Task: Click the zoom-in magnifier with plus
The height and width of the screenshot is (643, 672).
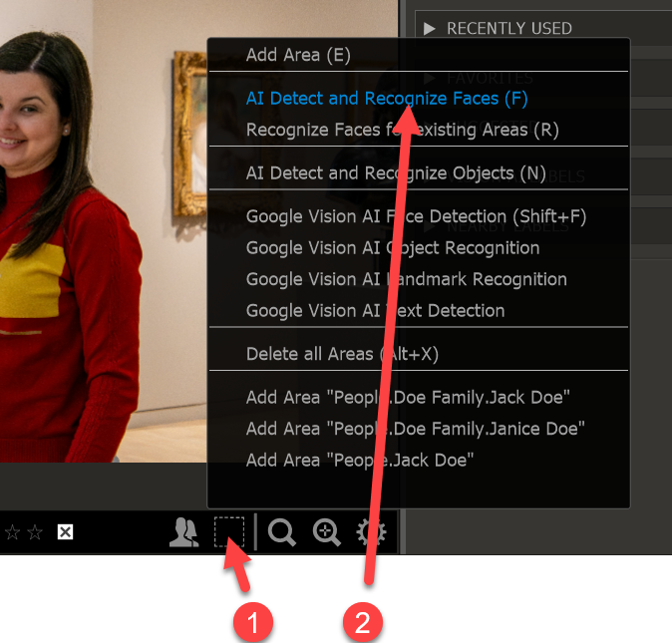Action: (x=327, y=532)
